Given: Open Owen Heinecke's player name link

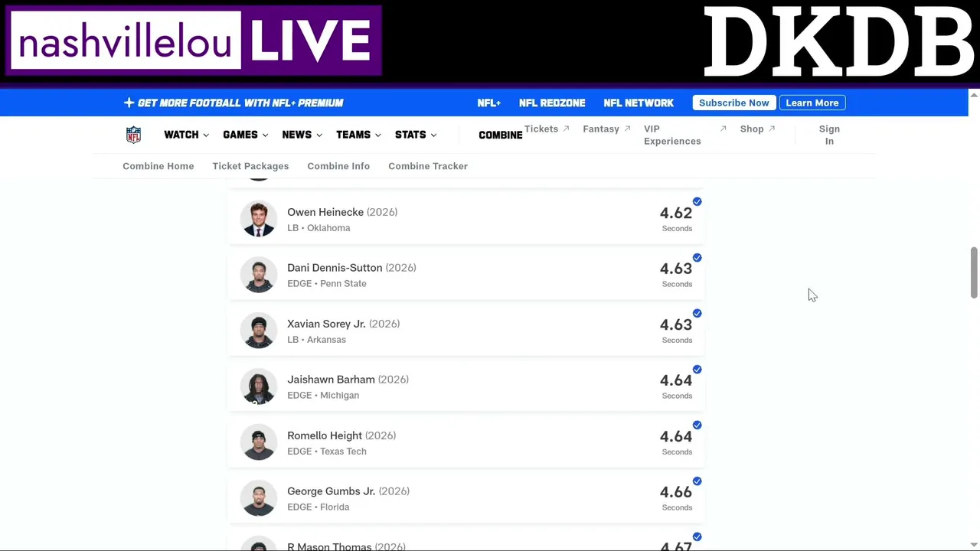Looking at the screenshot, I should coord(325,212).
